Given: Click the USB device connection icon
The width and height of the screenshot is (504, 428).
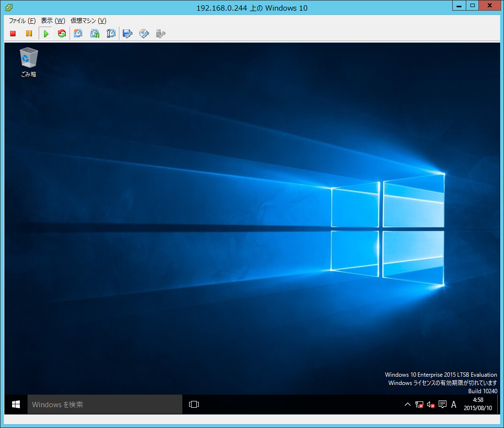Looking at the screenshot, I should pos(161,33).
